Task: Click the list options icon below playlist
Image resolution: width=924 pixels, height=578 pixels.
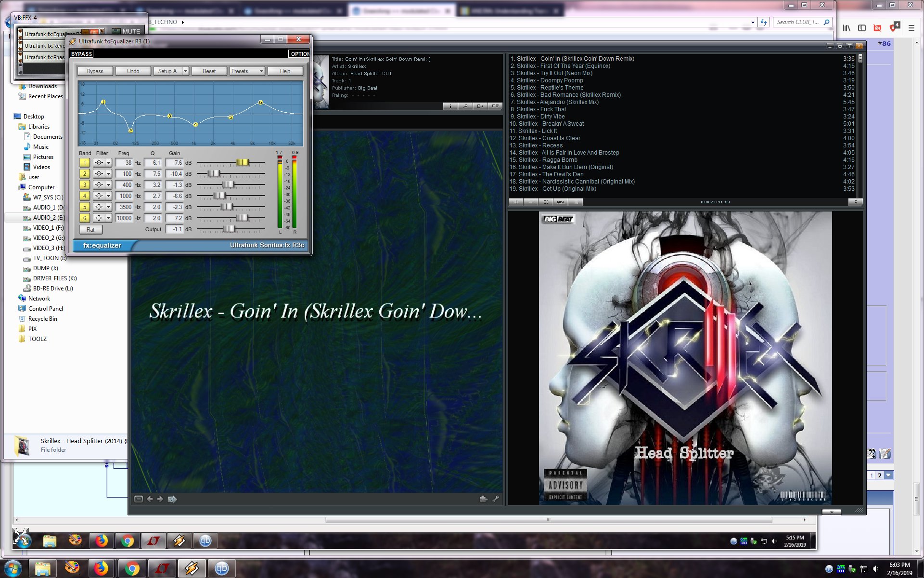Action: [576, 202]
